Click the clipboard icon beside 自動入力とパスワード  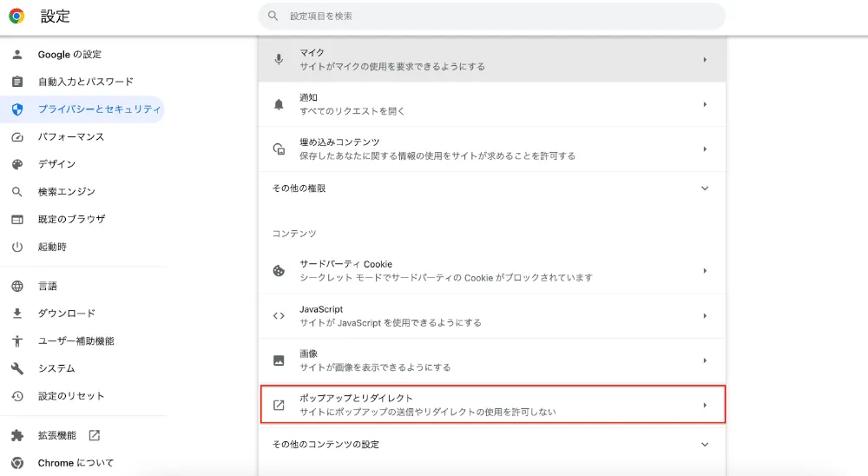[x=17, y=82]
